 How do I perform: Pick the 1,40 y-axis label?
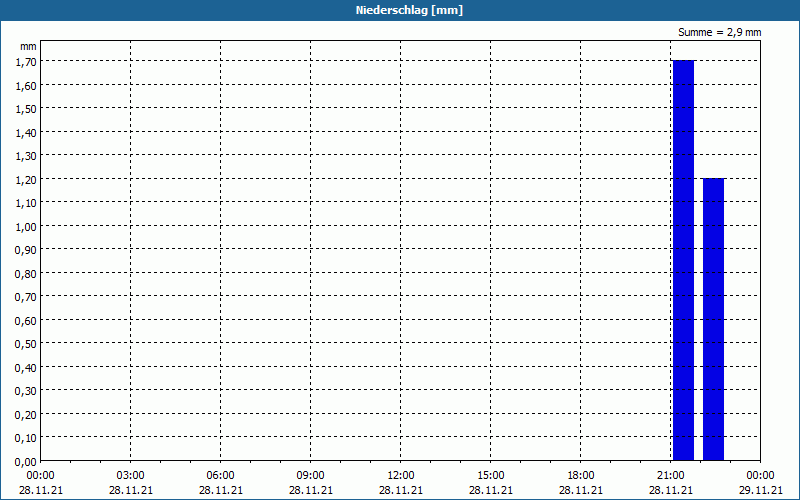click(x=26, y=133)
